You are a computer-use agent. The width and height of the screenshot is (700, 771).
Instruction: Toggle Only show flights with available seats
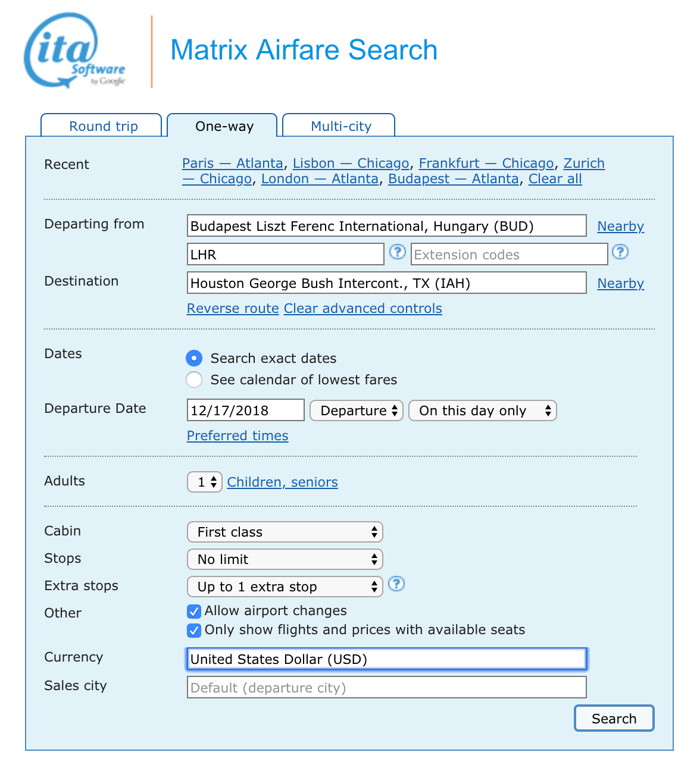coord(194,631)
